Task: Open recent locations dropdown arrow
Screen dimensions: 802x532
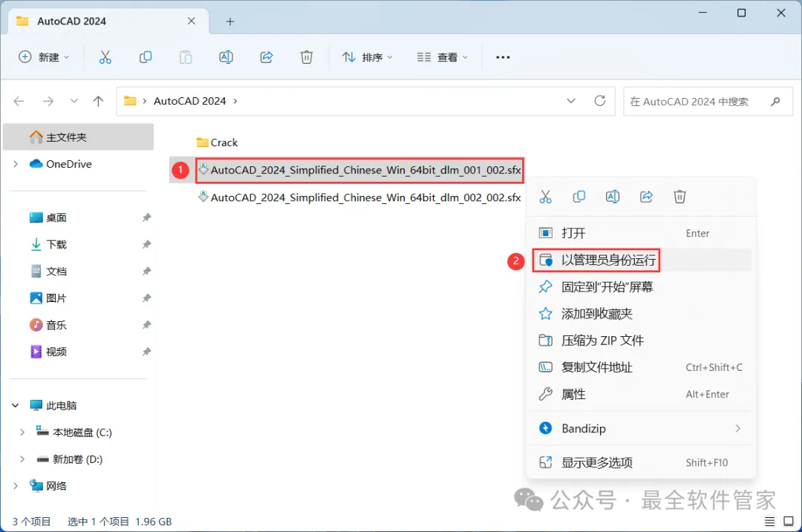Action: point(74,101)
